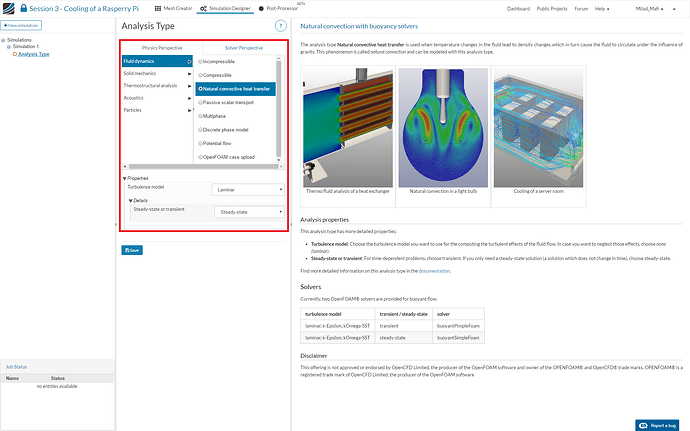The image size is (690, 431).
Task: Open the Forum link in navigation
Action: click(x=581, y=9)
